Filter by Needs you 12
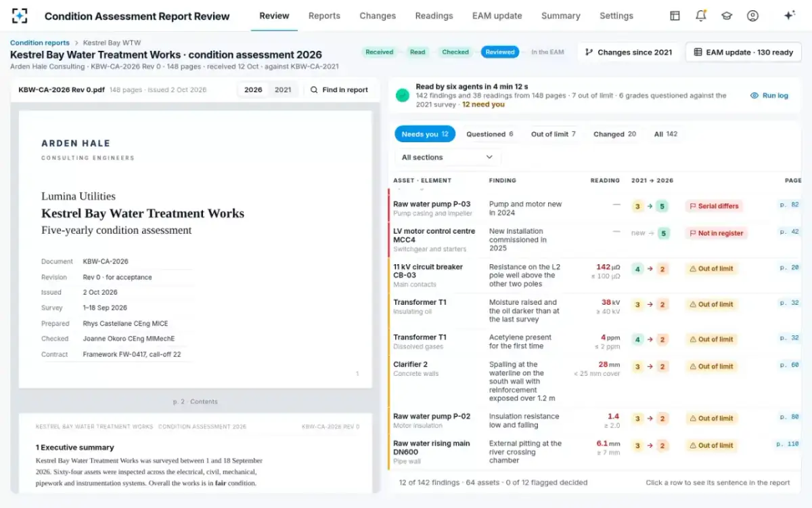This screenshot has height=508, width=812. pyautogui.click(x=425, y=134)
